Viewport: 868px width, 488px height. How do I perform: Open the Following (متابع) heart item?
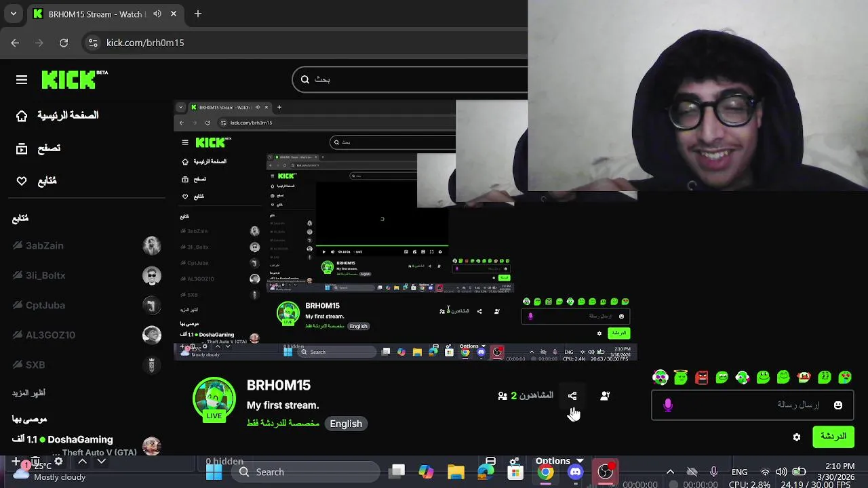coord(37,181)
